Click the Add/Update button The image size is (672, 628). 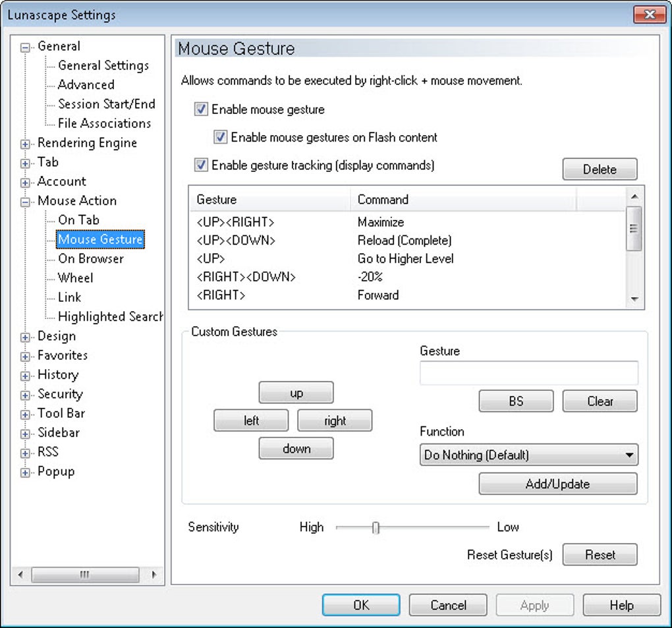point(557,484)
